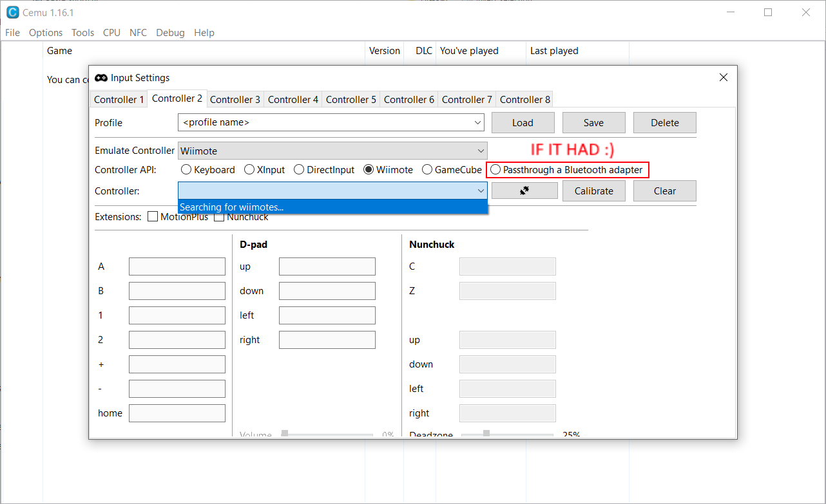826x504 pixels.
Task: Click the 1 button mapping field
Action: [177, 315]
